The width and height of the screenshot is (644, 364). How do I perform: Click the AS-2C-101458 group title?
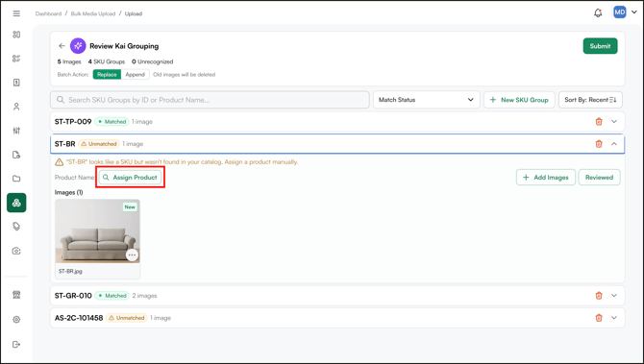click(x=79, y=318)
